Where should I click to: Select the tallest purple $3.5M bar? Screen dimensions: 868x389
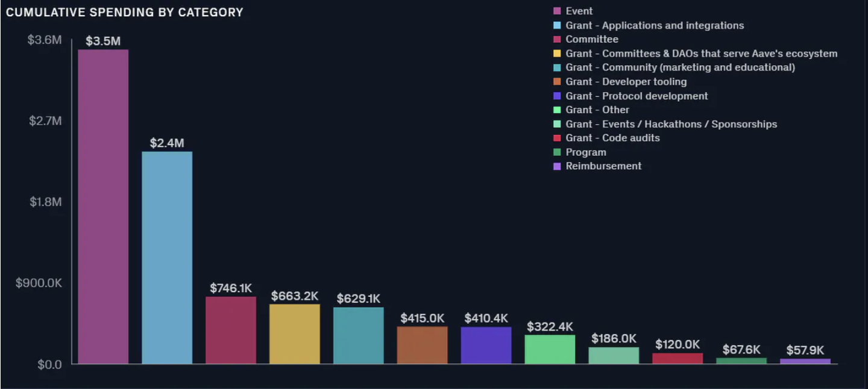coord(103,207)
